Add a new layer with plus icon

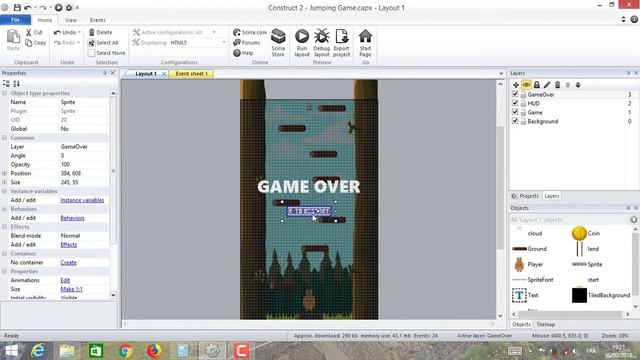[516, 85]
